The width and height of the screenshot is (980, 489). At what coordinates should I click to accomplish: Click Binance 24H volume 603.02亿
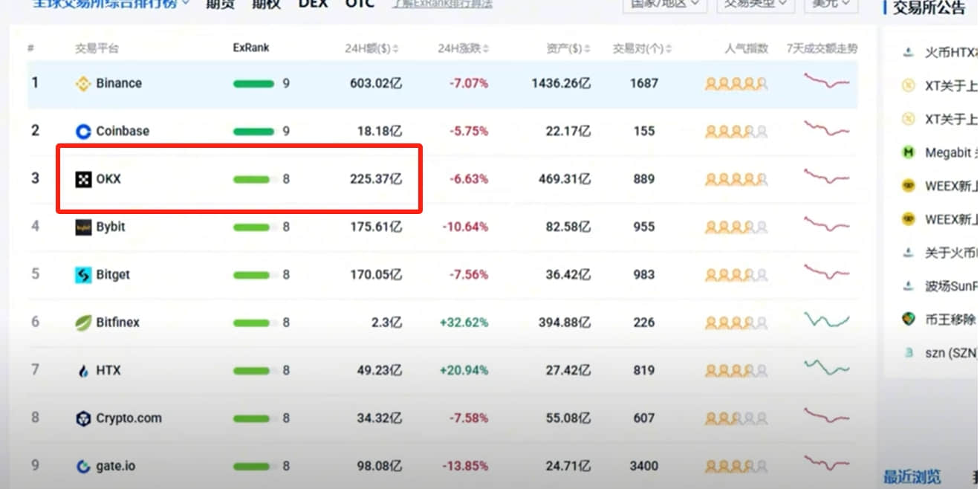click(376, 83)
